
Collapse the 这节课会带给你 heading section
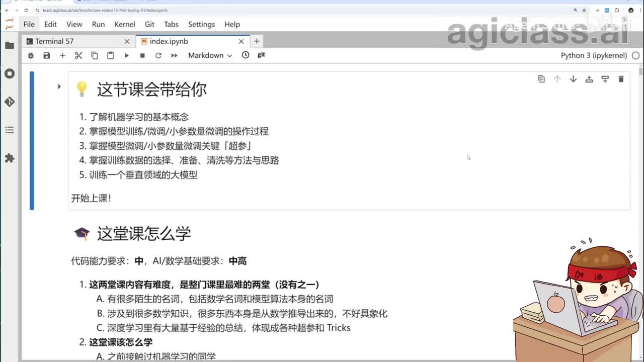tap(59, 86)
